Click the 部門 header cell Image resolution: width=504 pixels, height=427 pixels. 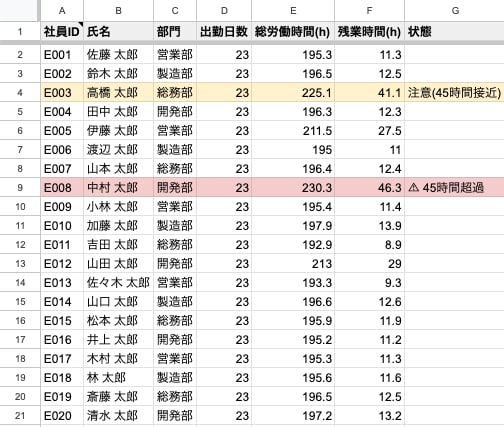[x=175, y=32]
